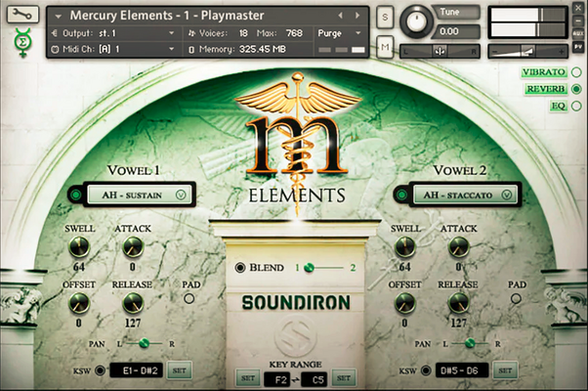Image resolution: width=588 pixels, height=391 pixels.
Task: Open Vowel 2 AH - Staccato dropdown
Action: 465,195
